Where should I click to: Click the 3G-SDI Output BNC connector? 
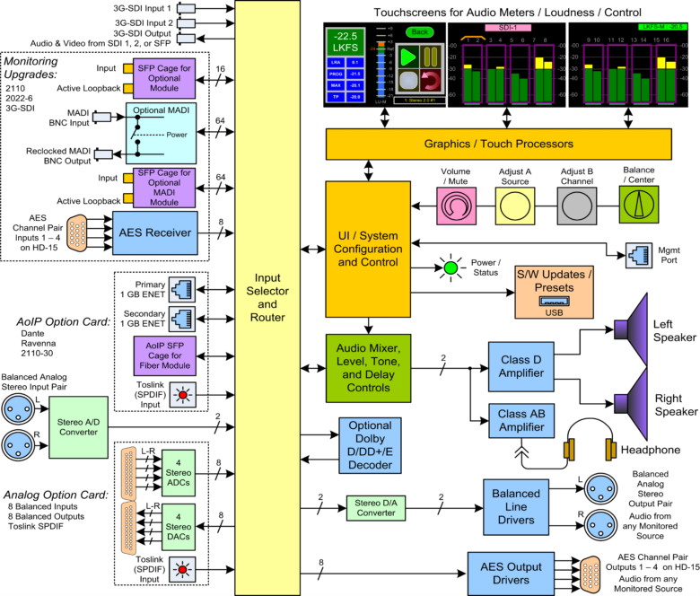tap(186, 39)
